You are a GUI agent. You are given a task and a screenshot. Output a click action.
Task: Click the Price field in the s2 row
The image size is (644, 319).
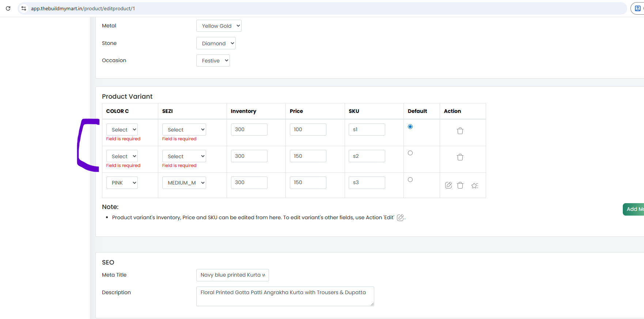(x=308, y=156)
